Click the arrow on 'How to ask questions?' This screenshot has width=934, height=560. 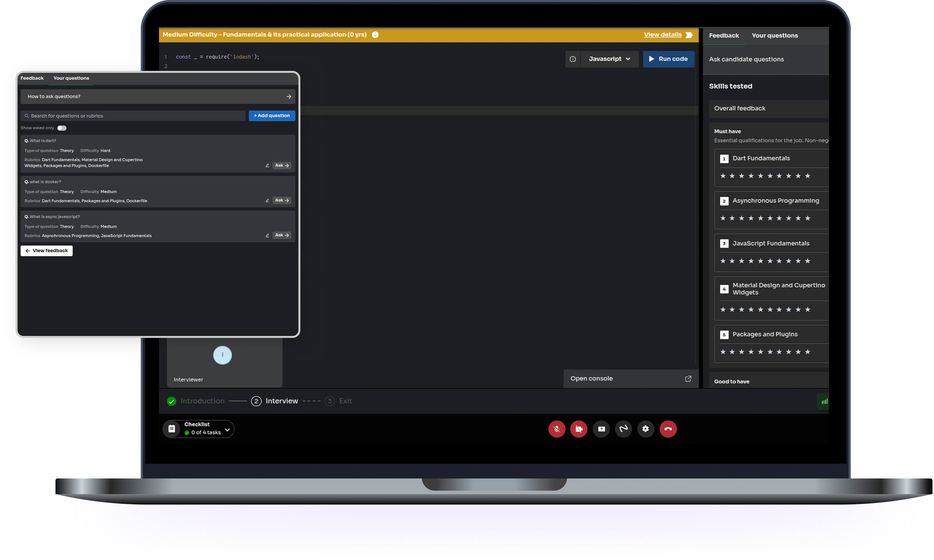pos(289,97)
